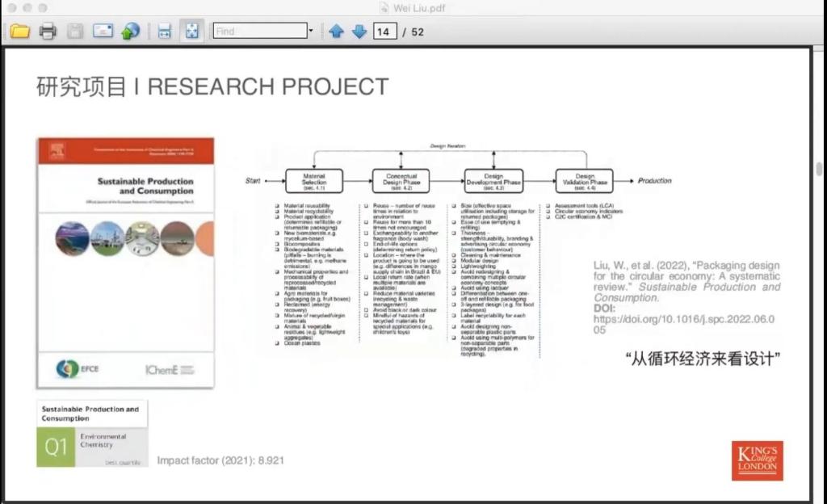Screen dimensions: 827x504
Task: Click the King's College London logo
Action: click(757, 461)
